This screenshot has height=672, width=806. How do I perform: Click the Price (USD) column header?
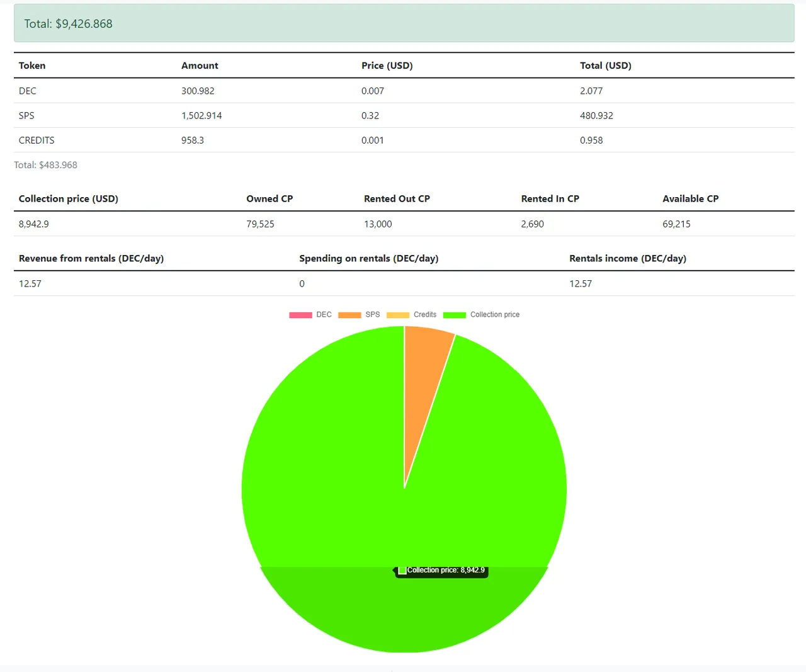click(x=387, y=65)
